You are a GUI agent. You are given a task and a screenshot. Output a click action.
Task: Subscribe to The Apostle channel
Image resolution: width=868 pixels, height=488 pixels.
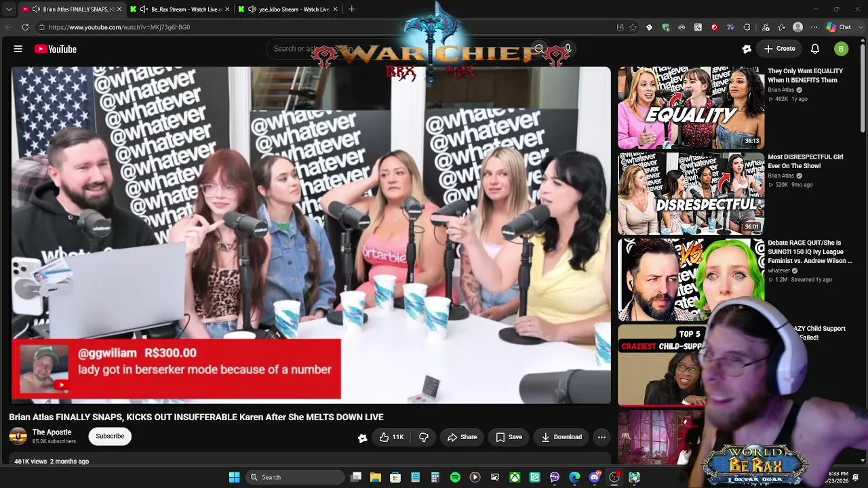point(110,436)
